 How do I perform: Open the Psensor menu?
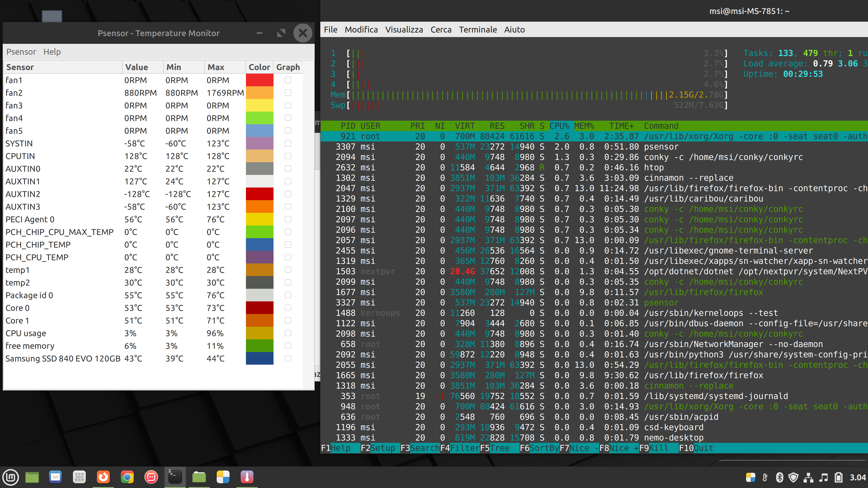21,52
